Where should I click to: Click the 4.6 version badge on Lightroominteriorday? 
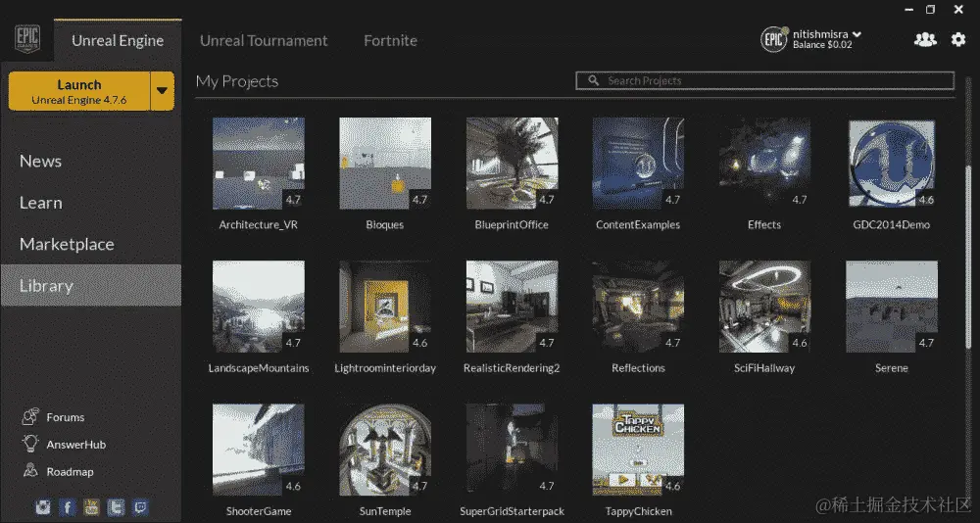coord(420,343)
